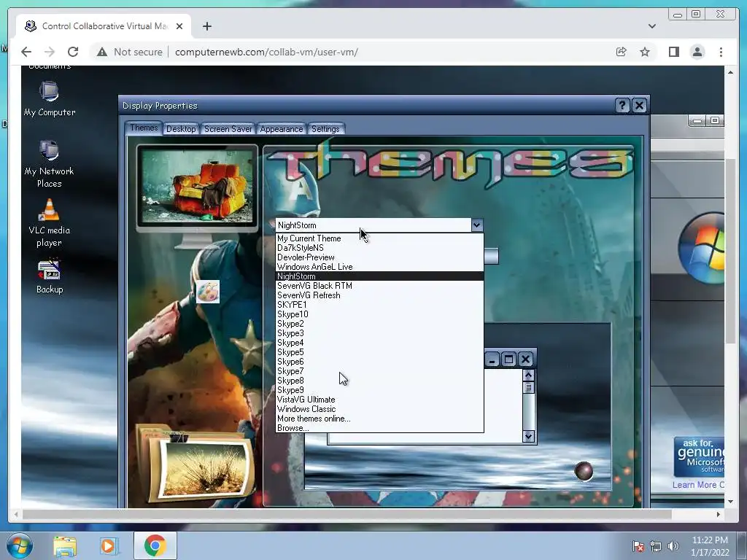Viewport: 747px width, 560px height.
Task: Open the Screen Saver tab
Action: [x=228, y=129]
